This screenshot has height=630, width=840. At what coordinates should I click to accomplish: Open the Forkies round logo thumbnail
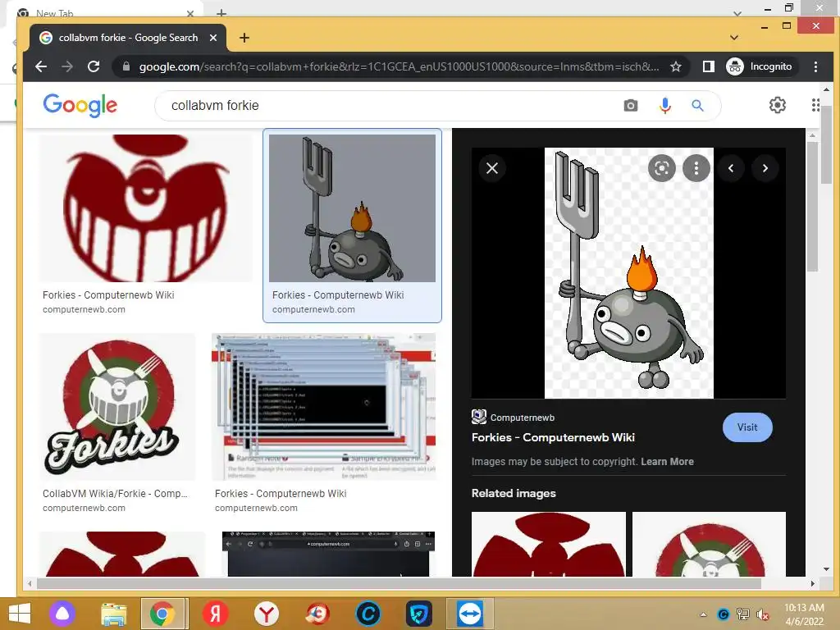coord(116,407)
